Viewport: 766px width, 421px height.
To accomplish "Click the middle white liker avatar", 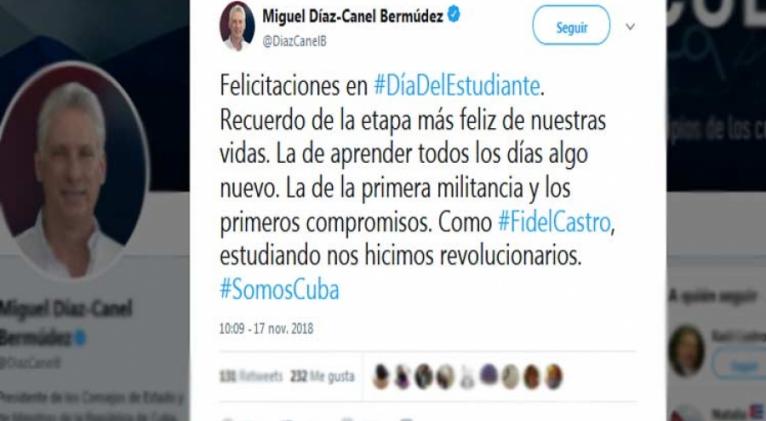I will tap(467, 377).
